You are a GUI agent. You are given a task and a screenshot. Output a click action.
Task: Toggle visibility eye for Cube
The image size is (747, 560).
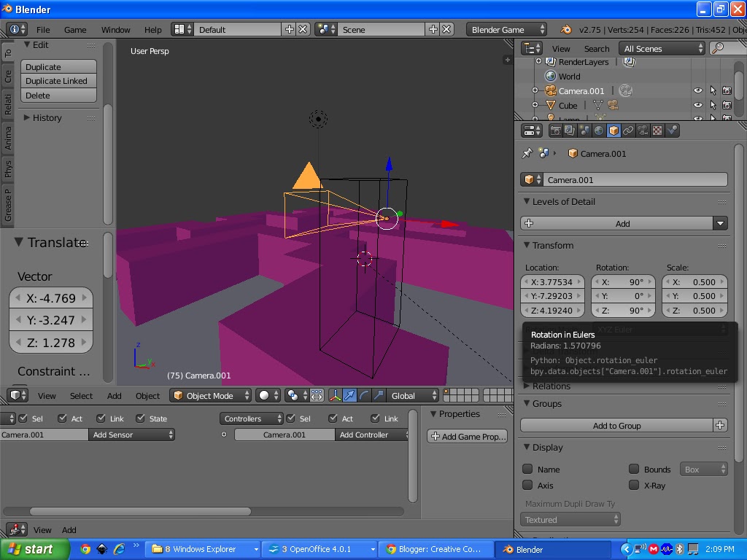coord(698,105)
